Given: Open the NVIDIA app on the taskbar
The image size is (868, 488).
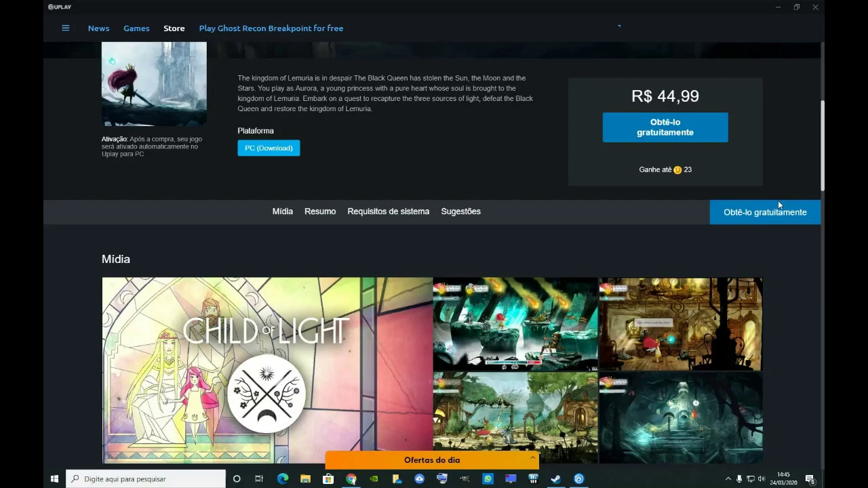Looking at the screenshot, I should tap(374, 479).
